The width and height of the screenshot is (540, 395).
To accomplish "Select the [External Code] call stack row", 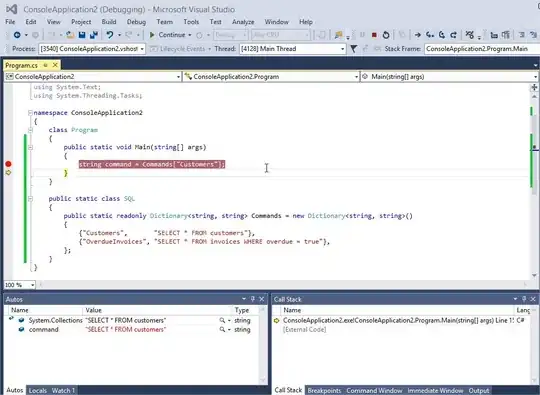I will pyautogui.click(x=402, y=330).
